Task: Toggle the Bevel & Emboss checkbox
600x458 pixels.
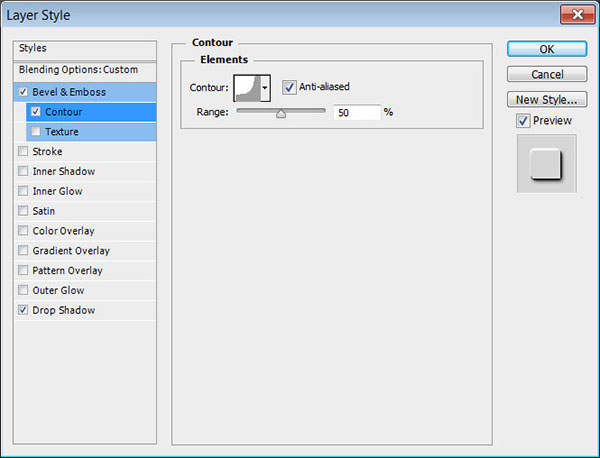Action: coord(23,92)
